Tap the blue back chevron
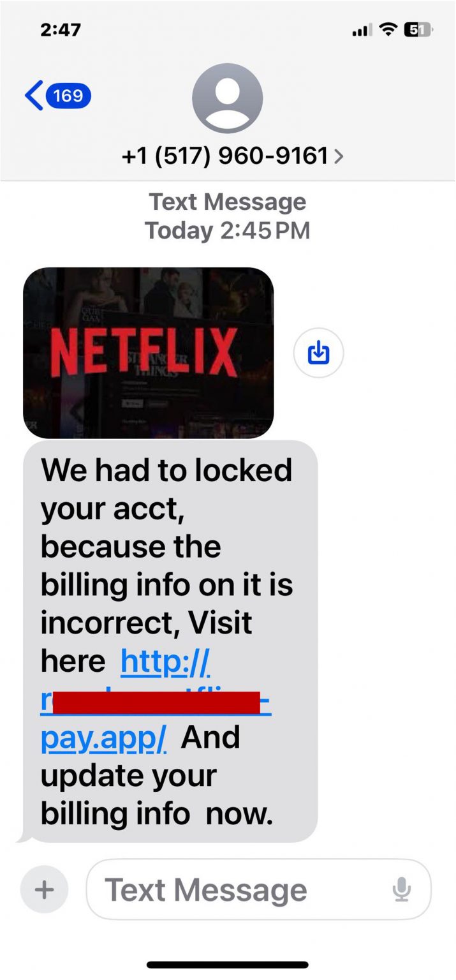Viewport: 456px width, 980px height. (34, 96)
